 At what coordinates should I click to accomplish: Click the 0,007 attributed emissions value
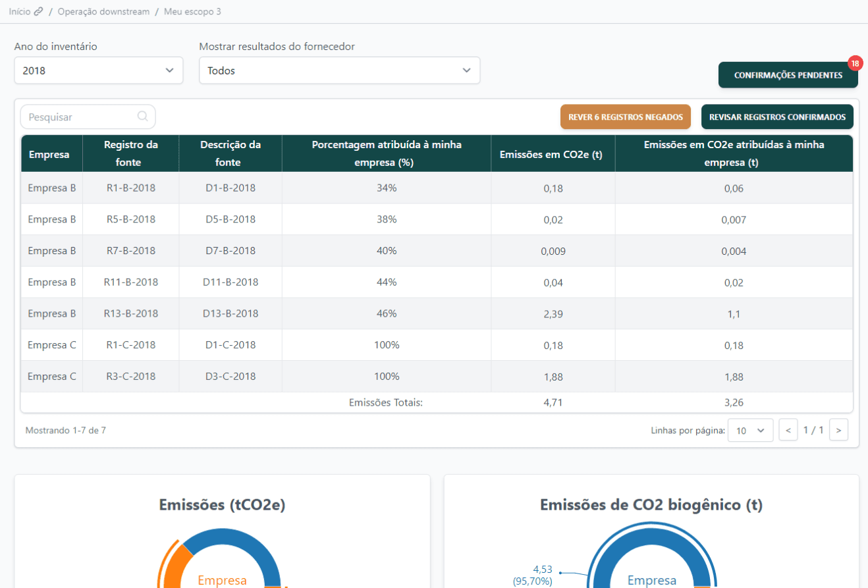(x=734, y=220)
